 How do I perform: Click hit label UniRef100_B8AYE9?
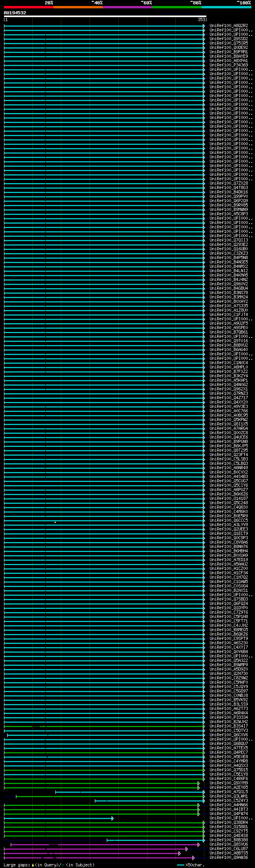click(229, 56)
